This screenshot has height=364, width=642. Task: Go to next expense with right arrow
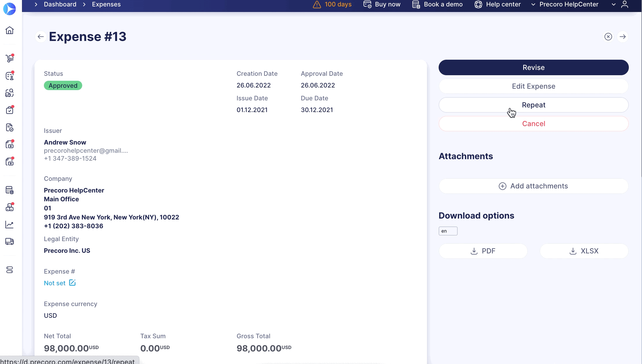(623, 37)
